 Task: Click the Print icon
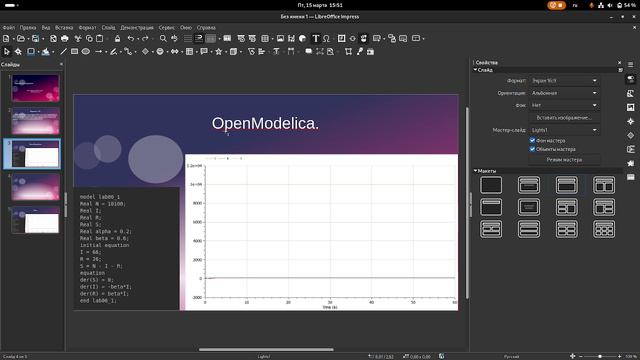64,38
